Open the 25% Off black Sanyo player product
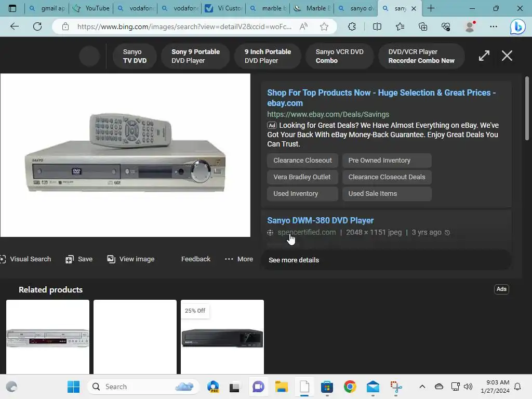This screenshot has width=532, height=399. [222, 337]
